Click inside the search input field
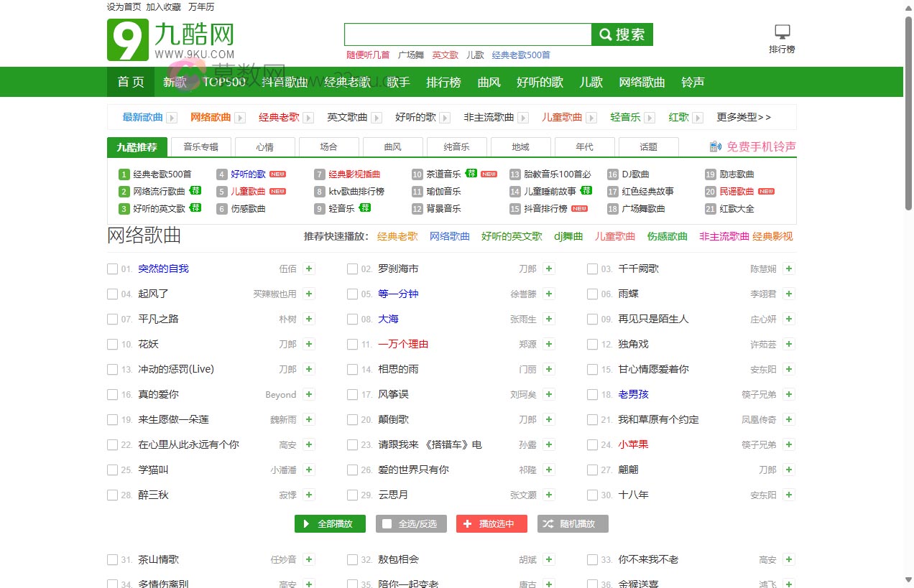Image resolution: width=914 pixels, height=588 pixels. click(467, 34)
